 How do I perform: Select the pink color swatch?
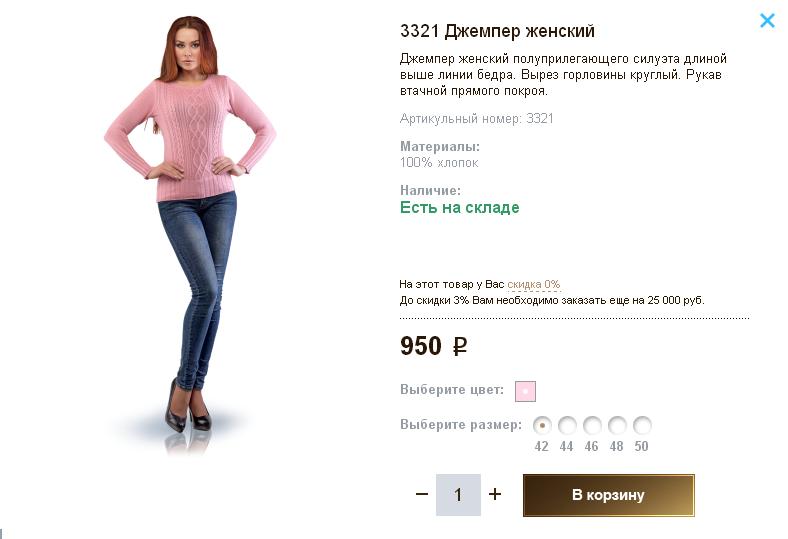(x=526, y=390)
